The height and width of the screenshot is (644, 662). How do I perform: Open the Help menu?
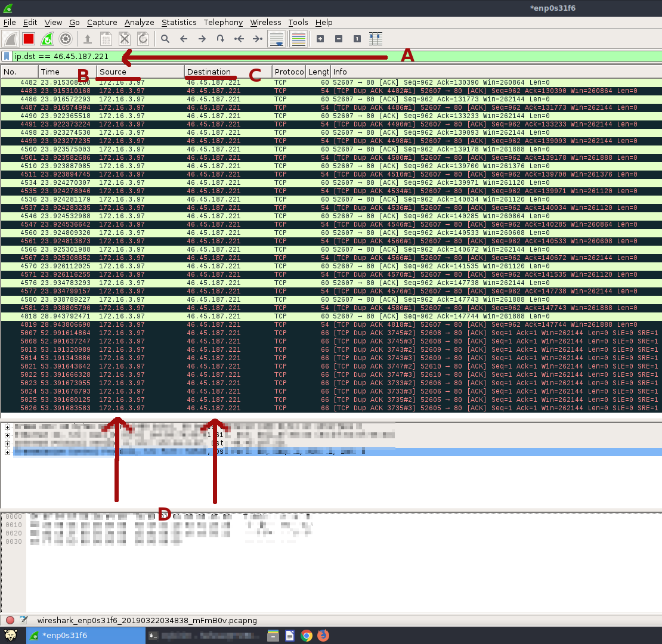point(324,23)
